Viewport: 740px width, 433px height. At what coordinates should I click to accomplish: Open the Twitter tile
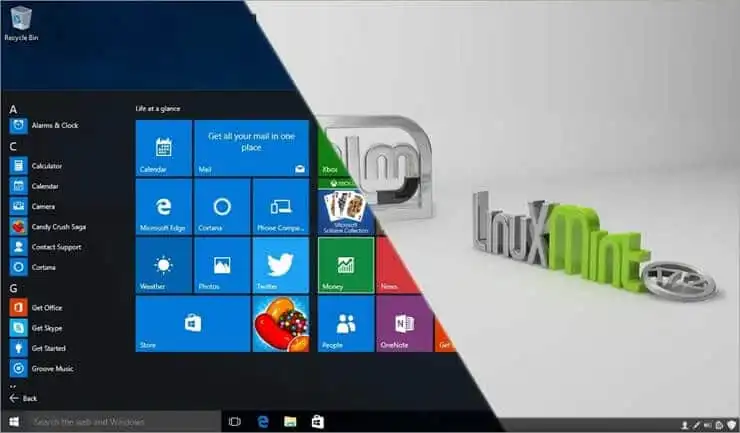click(281, 265)
